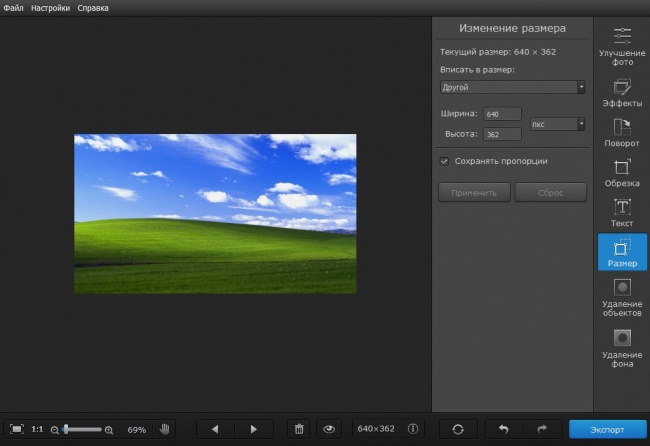Go to previous image arrow

[x=215, y=429]
